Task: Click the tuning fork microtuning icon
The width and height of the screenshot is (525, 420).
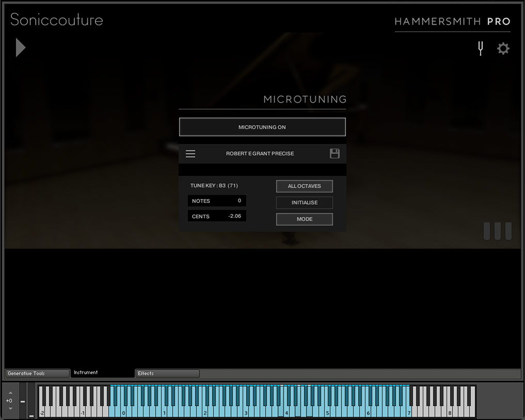Action: click(481, 49)
